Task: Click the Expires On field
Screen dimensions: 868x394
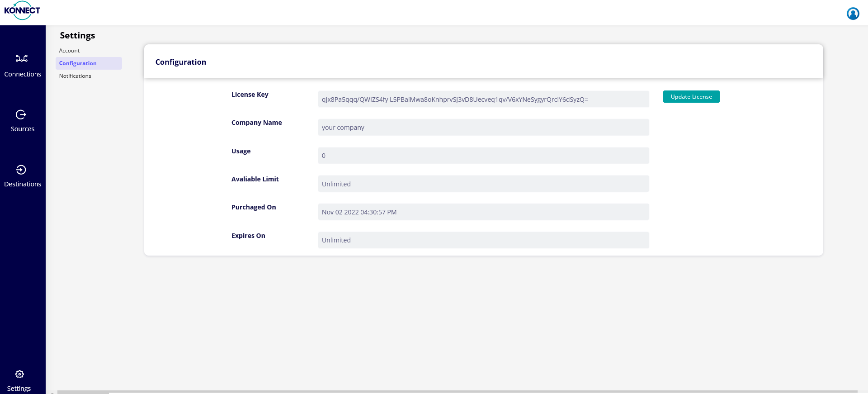Action: (x=483, y=240)
